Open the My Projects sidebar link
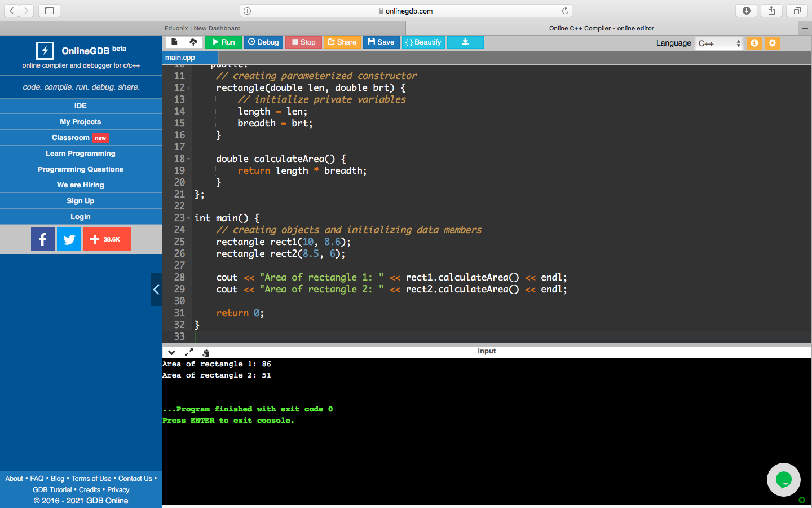The image size is (812, 508). [x=81, y=122]
